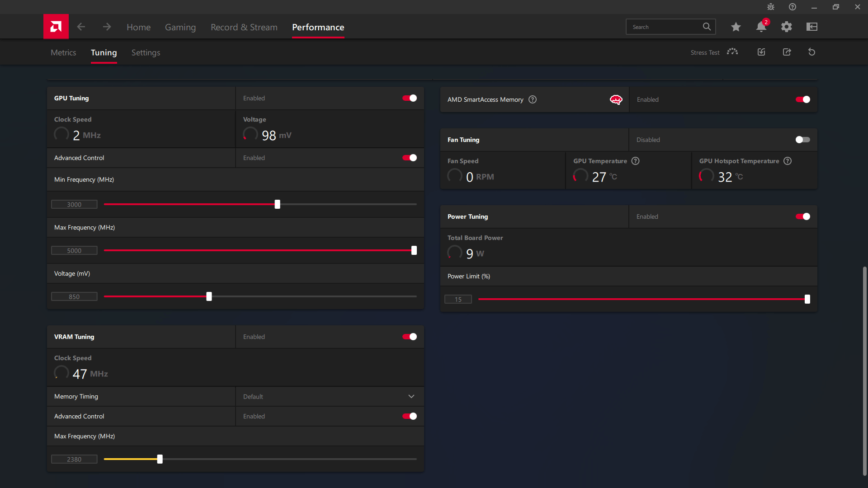This screenshot has height=488, width=868.
Task: Open GPU Temperature help icon
Action: point(636,161)
